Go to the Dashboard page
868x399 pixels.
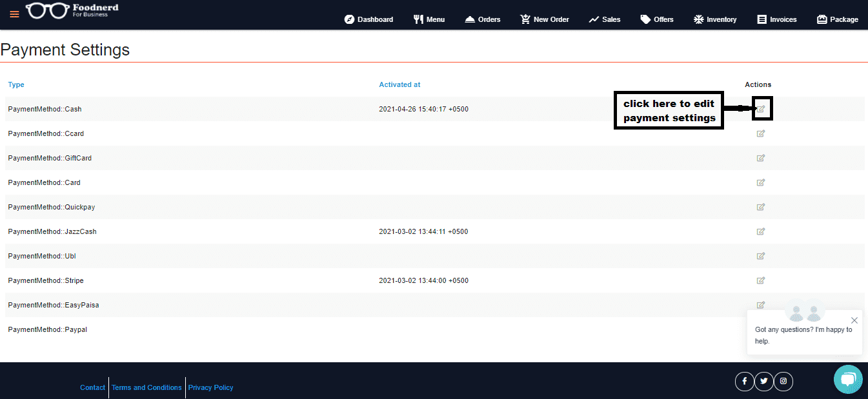[368, 19]
